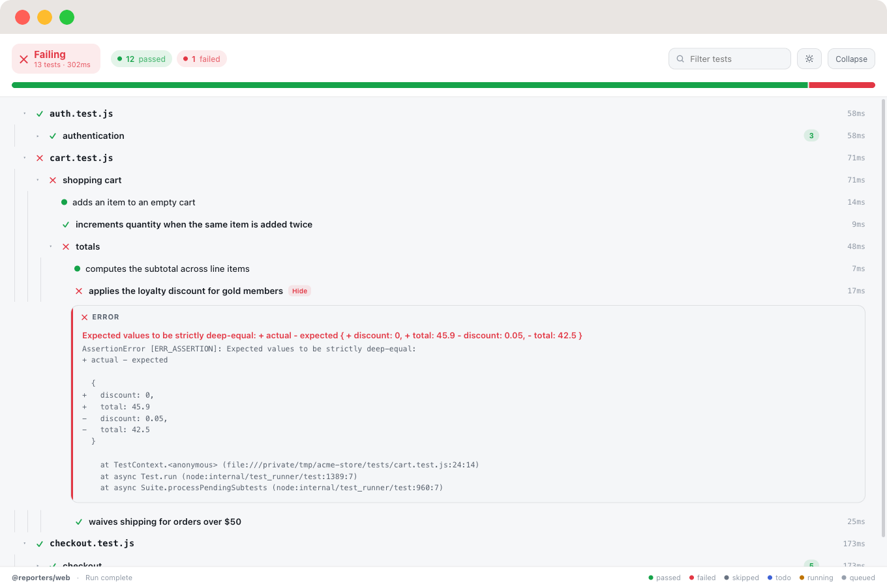This screenshot has height=588, width=887.
Task: Click the red X icon in Failing badge
Action: 23,59
